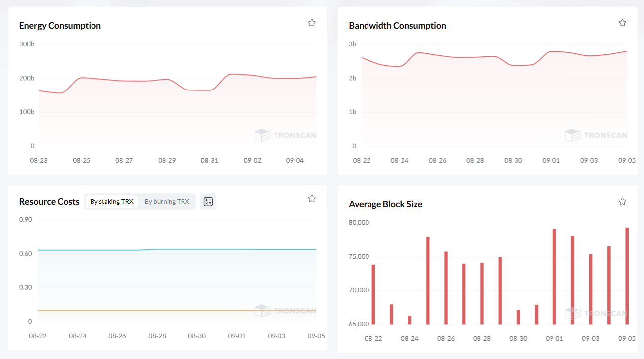This screenshot has height=359, width=644.
Task: Click the shortest bar for 08-24
Action: pyautogui.click(x=410, y=320)
